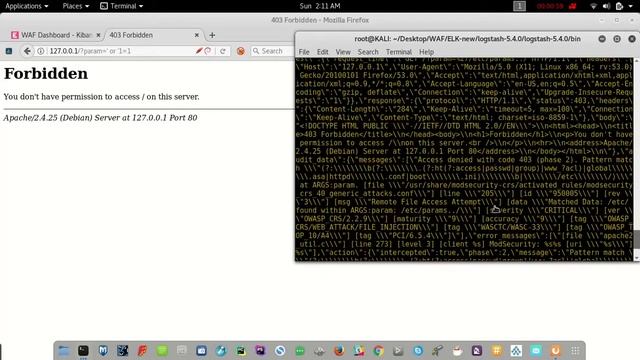
Task: Maximize the terminal window
Action: coord(617,39)
